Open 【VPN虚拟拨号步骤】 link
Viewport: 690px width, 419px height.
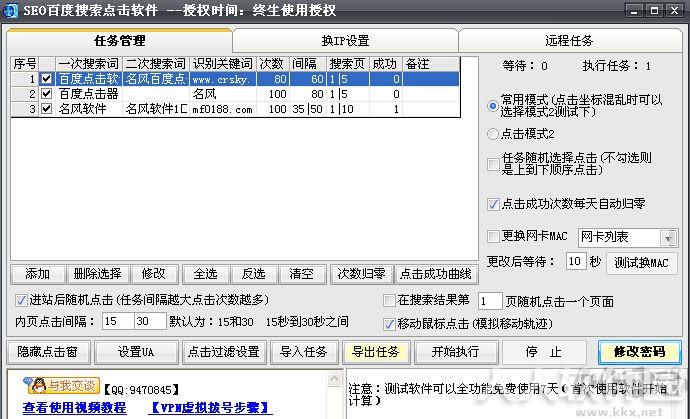(210, 408)
